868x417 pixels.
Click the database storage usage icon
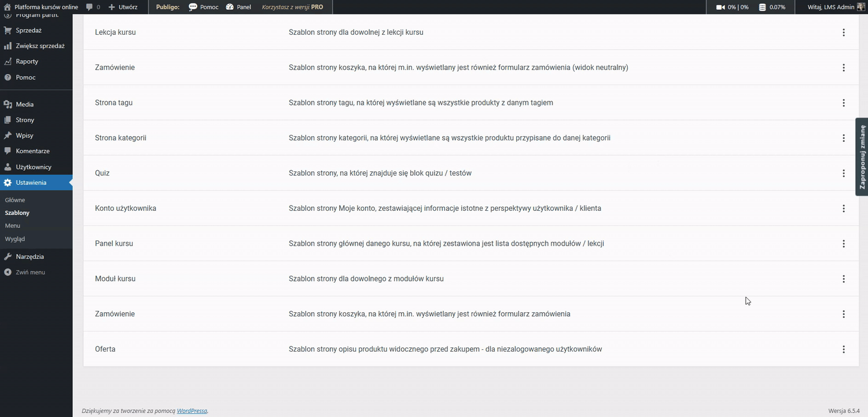tap(762, 7)
